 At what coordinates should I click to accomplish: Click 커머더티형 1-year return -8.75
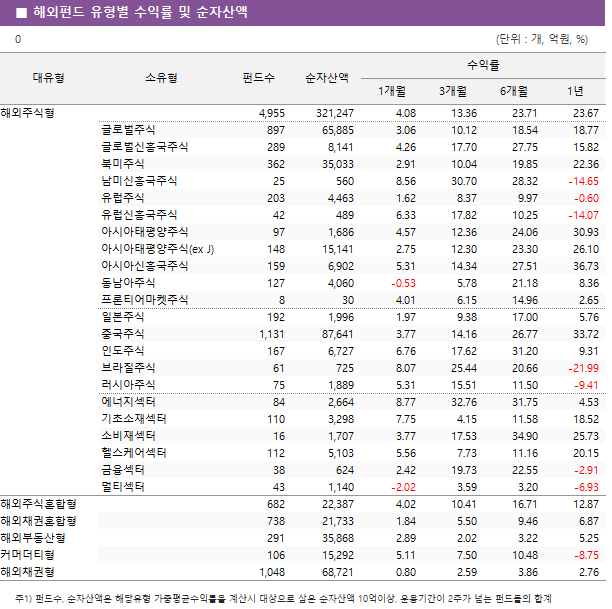tap(586, 555)
